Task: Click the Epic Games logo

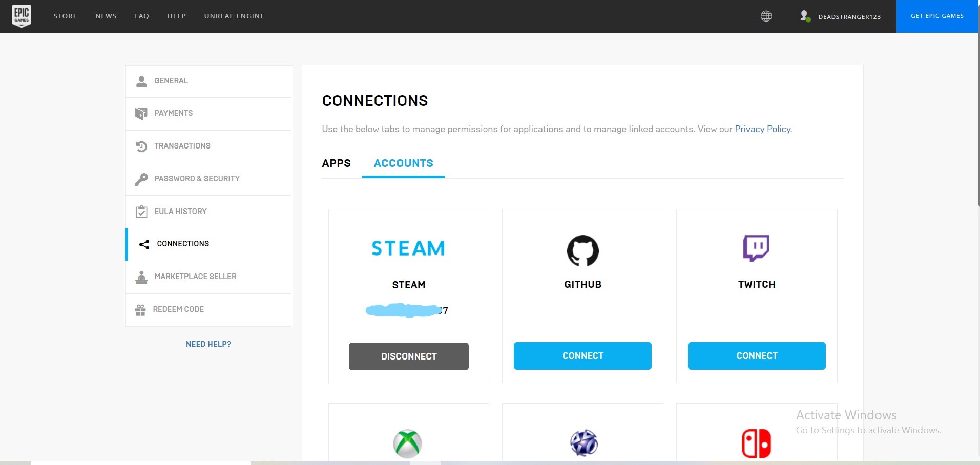Action: pos(22,16)
